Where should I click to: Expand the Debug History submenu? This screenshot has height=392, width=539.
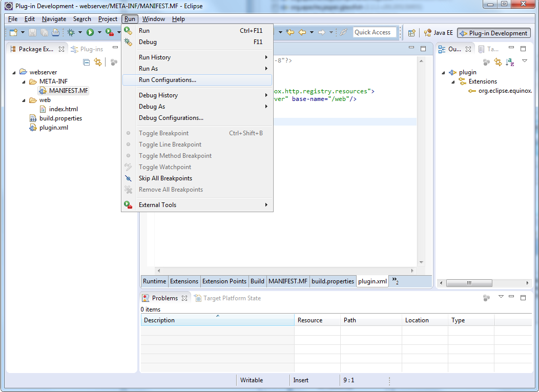coord(197,95)
